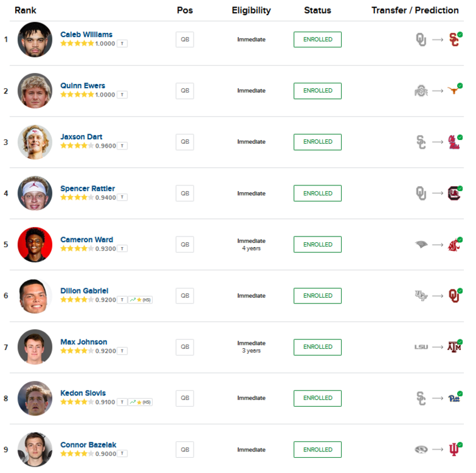Click the LSU logo in Max Johnson's row
Viewport: 476px width, 473px height.
pos(421,347)
